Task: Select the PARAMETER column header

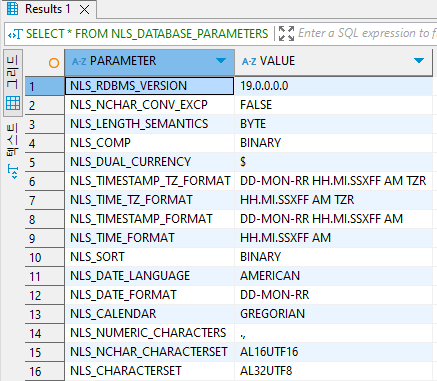Action: click(x=150, y=62)
